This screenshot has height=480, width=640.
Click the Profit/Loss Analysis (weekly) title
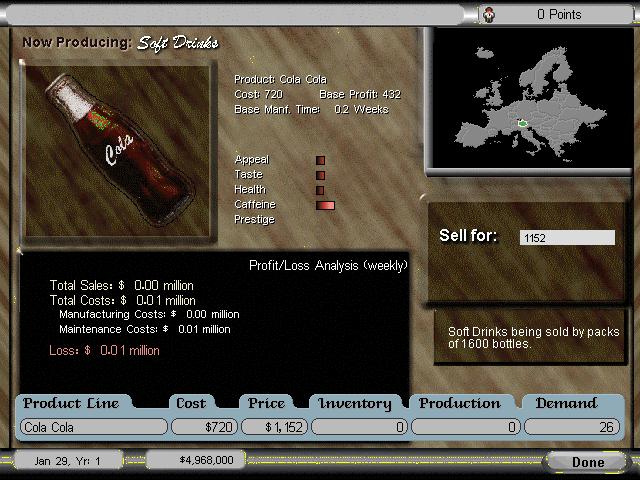pos(328,266)
